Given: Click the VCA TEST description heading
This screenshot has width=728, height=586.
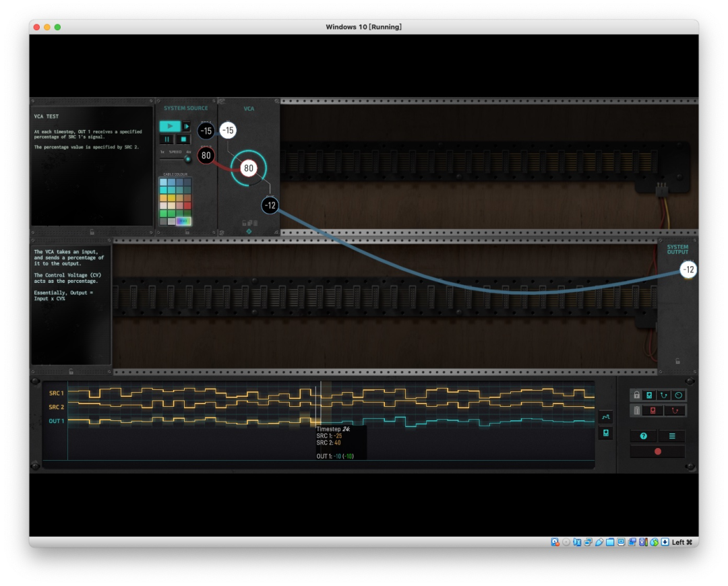Looking at the screenshot, I should 47,117.
